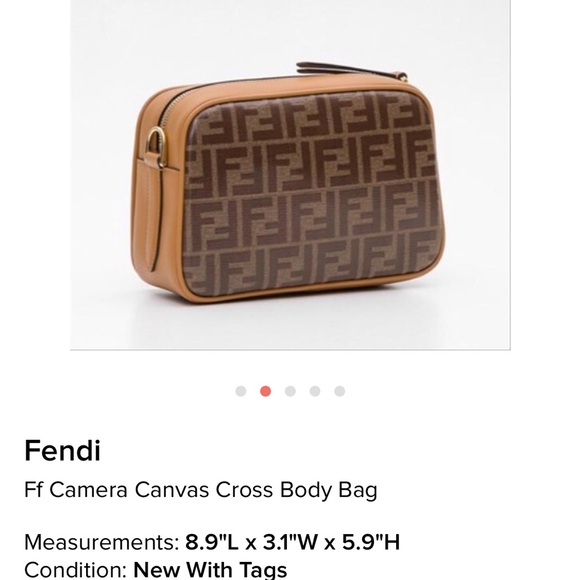
Task: Select Ff Camera Canvas Cross Body Bag title
Action: 201,490
